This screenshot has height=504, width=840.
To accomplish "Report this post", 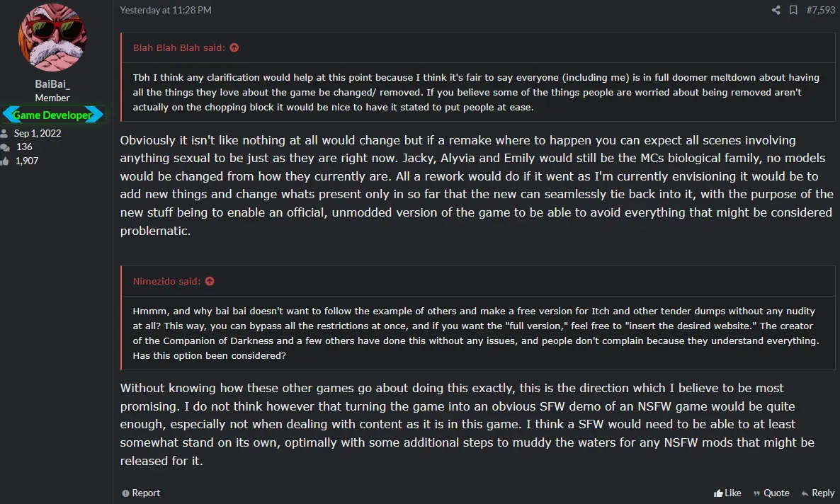I will point(141,493).
